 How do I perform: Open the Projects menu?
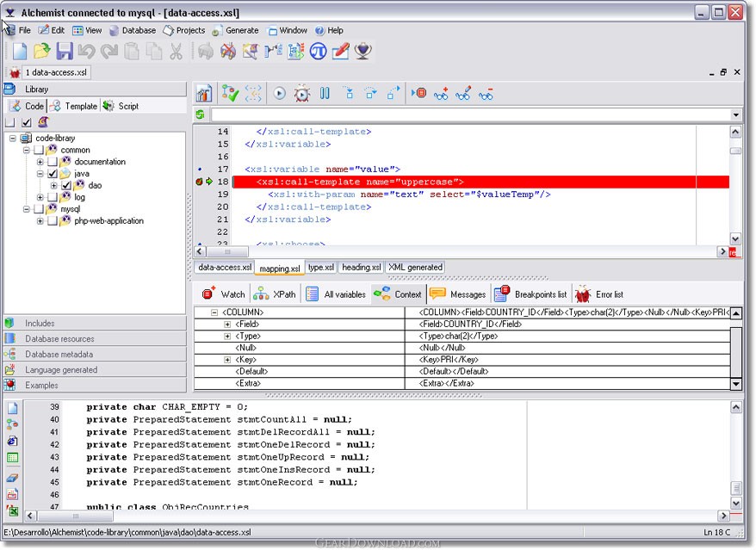(x=183, y=30)
